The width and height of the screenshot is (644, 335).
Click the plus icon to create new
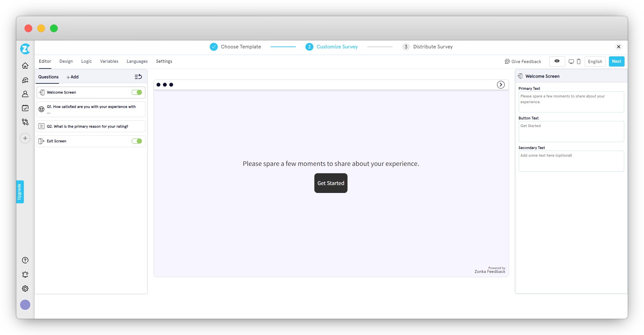25,138
